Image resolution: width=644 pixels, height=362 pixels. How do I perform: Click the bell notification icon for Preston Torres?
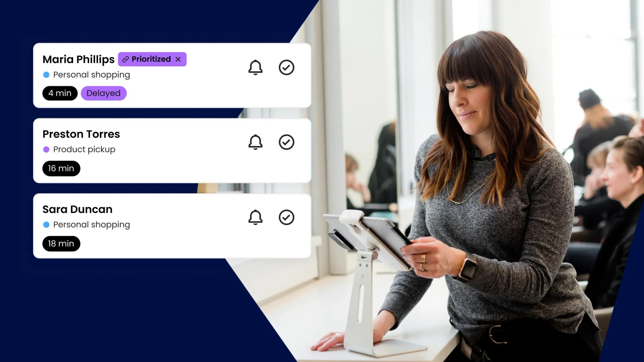(255, 142)
